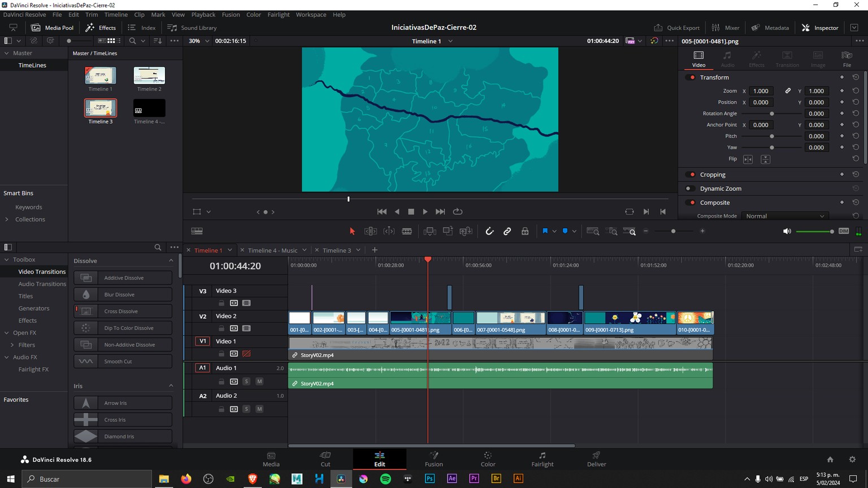Click the Quick Export button

(x=676, y=28)
